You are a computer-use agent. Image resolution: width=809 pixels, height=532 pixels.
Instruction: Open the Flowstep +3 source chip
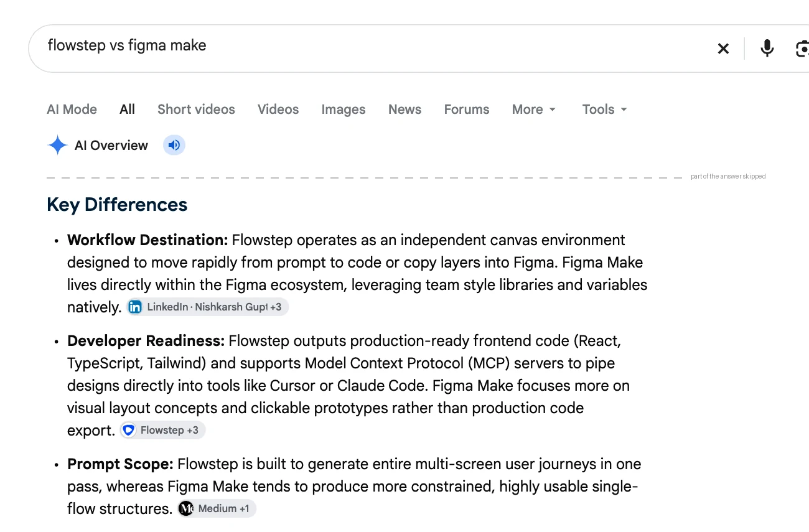(x=162, y=430)
